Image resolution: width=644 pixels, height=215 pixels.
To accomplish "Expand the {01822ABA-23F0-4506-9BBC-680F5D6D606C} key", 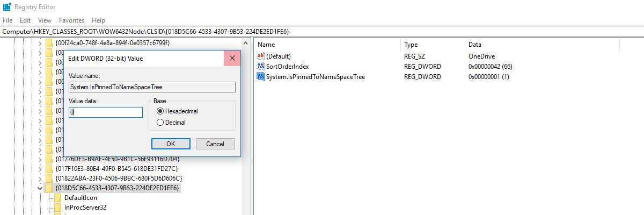I will tap(39, 178).
